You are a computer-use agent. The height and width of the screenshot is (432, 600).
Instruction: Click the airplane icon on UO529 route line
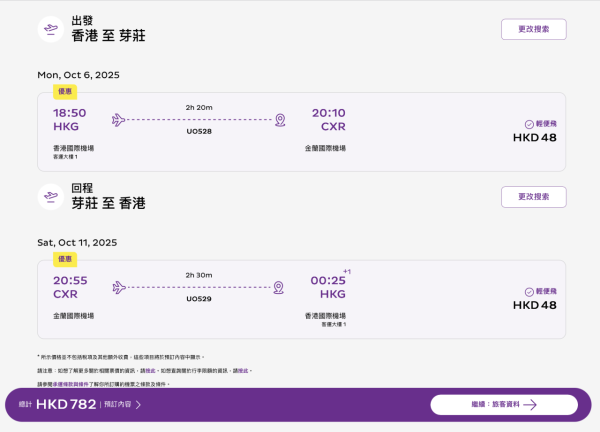[119, 287]
